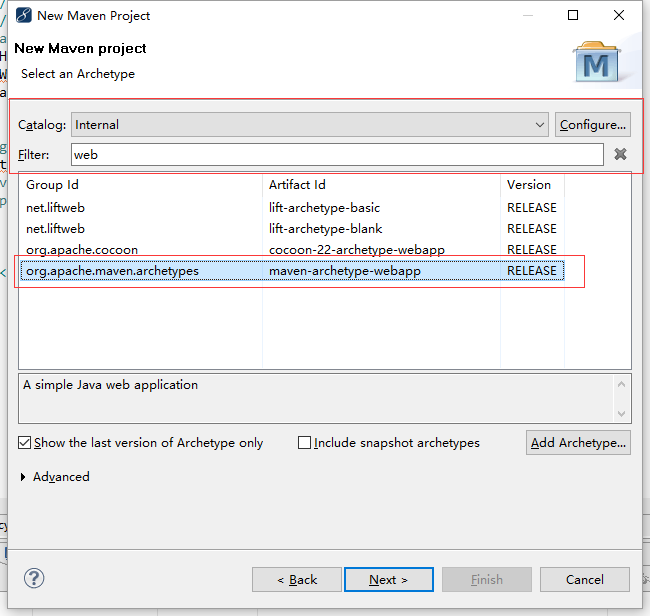The image size is (650, 616).
Task: Sort by the Version column header
Action: pyautogui.click(x=532, y=184)
